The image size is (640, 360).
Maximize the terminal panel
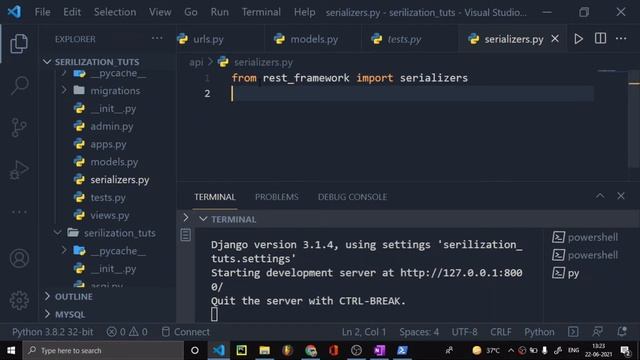[600, 196]
